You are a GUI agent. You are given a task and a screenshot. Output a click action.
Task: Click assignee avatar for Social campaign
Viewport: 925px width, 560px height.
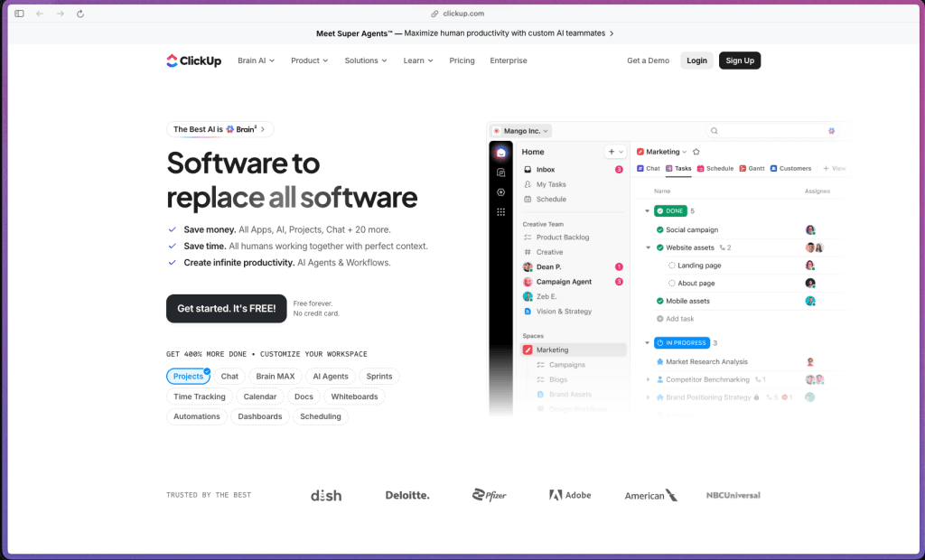[810, 229]
